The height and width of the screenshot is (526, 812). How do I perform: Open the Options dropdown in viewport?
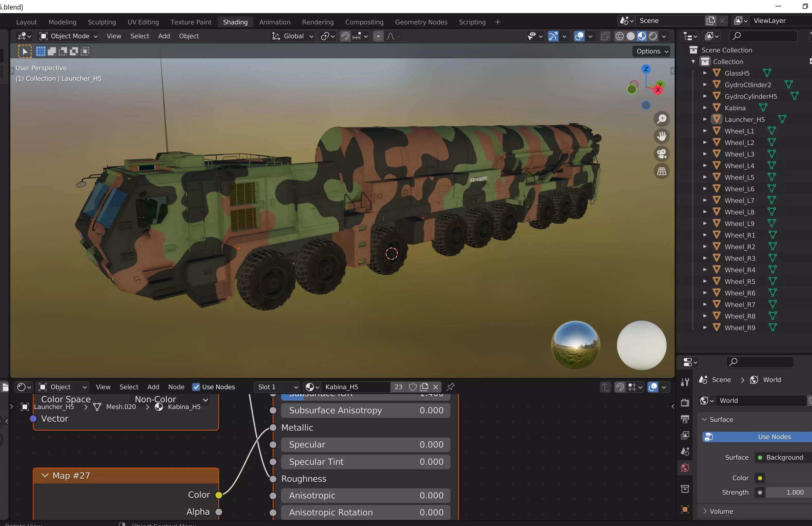pyautogui.click(x=652, y=51)
